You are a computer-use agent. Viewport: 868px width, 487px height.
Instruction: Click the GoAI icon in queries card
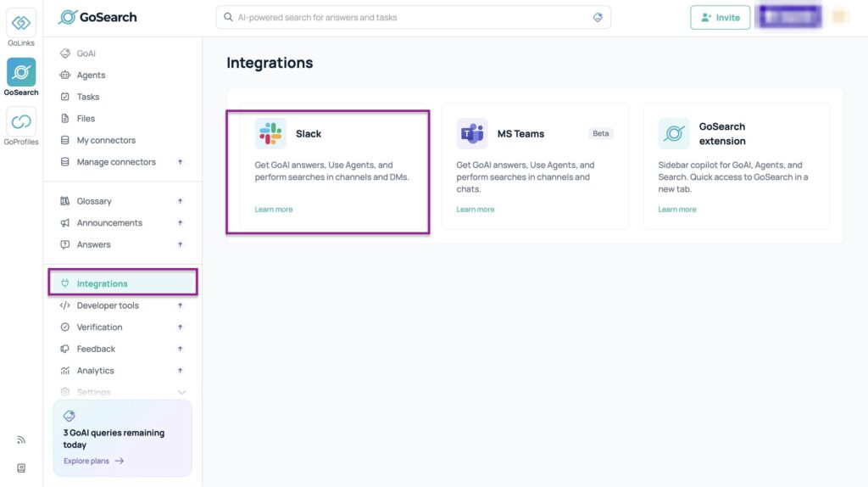[x=70, y=416]
